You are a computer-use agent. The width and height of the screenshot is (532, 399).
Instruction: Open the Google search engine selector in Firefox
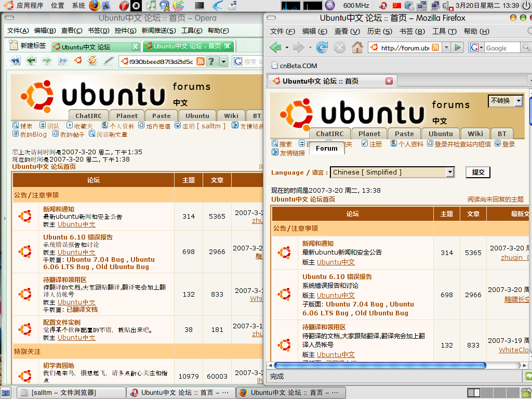476,47
